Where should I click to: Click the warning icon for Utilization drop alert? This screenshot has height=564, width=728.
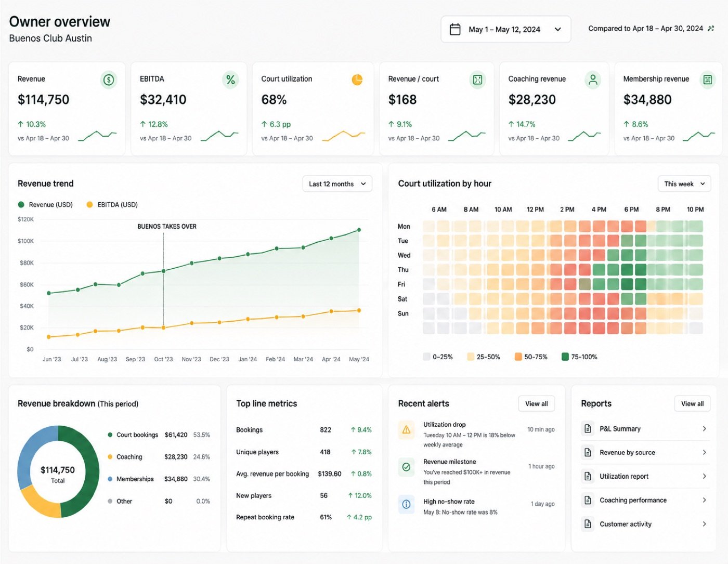click(406, 430)
